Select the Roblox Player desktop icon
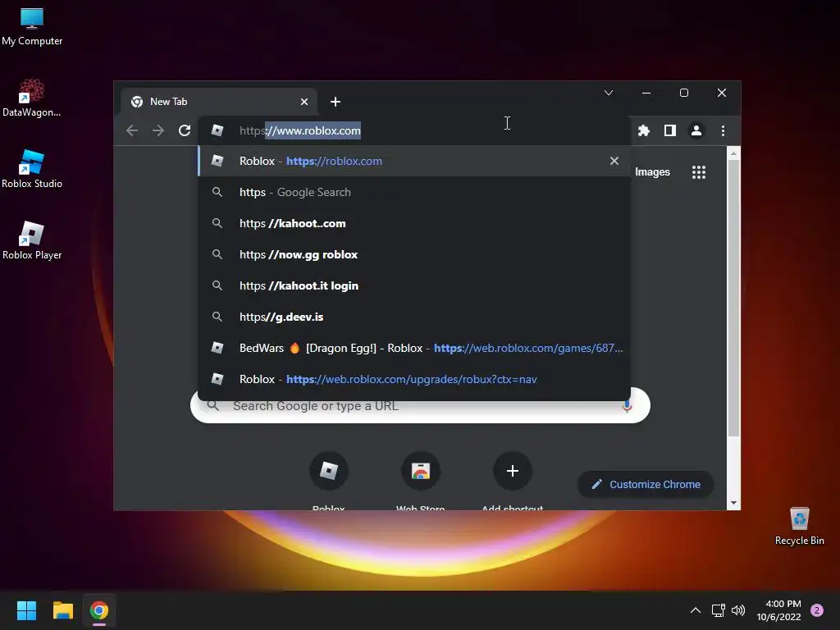Screen dimensions: 840x630 [32, 240]
